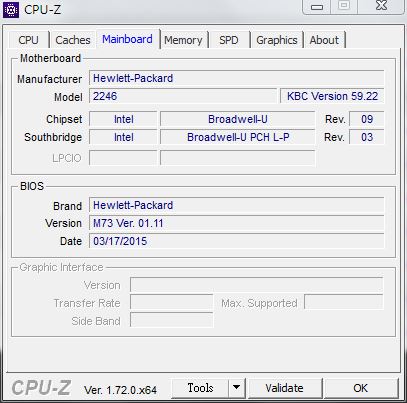Click the Tools button
The width and height of the screenshot is (407, 403).
[x=200, y=388]
